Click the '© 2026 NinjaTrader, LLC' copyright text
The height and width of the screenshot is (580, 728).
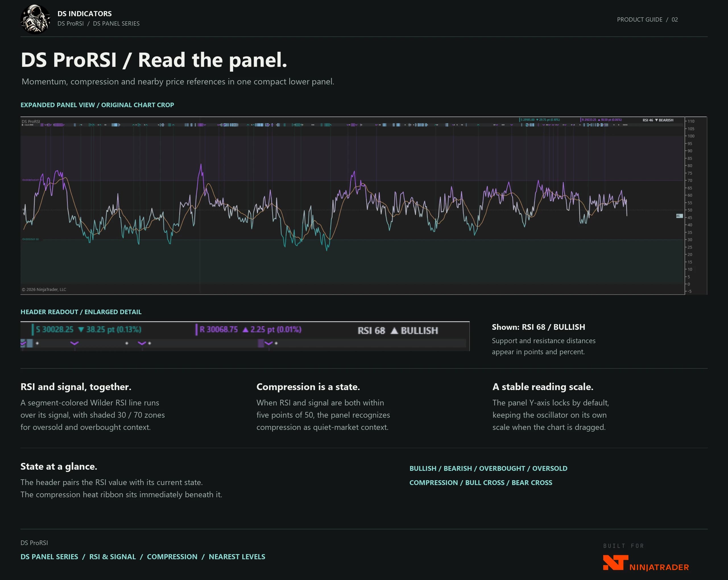coord(44,290)
